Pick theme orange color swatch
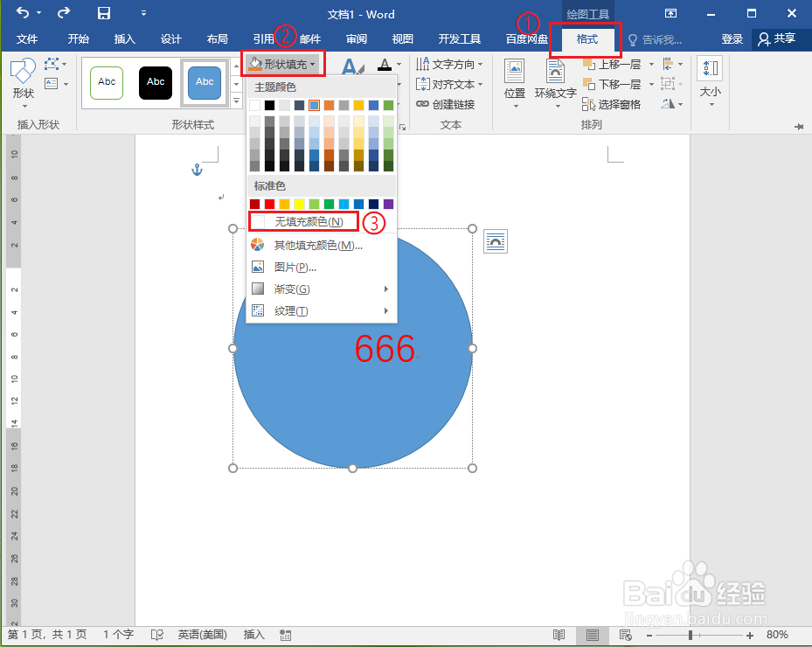812x647 pixels. click(329, 105)
